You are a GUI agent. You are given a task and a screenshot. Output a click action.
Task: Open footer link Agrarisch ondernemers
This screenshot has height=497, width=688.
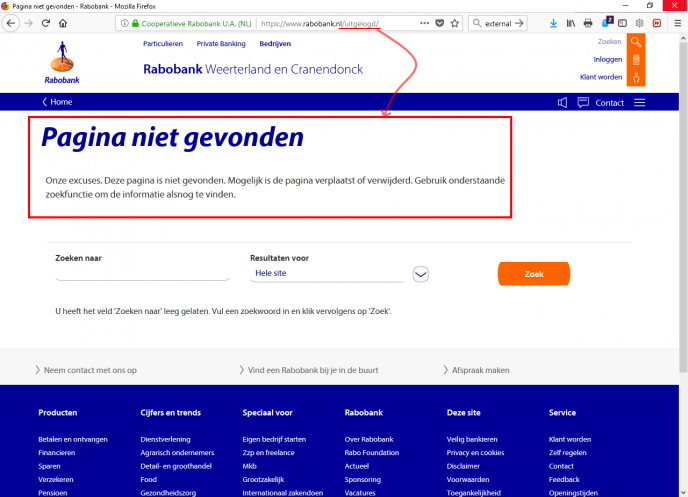click(177, 453)
